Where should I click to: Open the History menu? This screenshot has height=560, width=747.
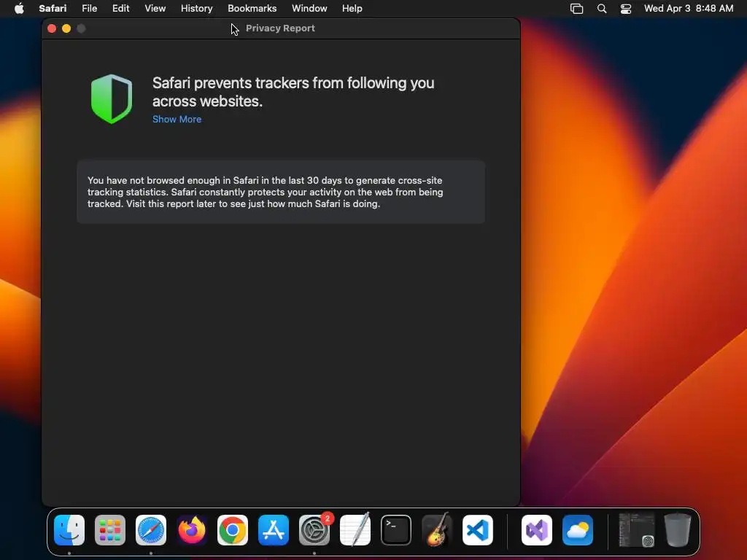(x=196, y=9)
